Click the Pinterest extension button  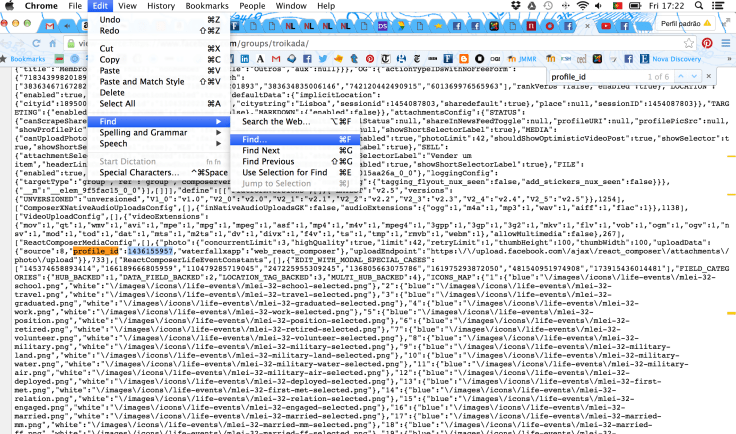(x=707, y=43)
